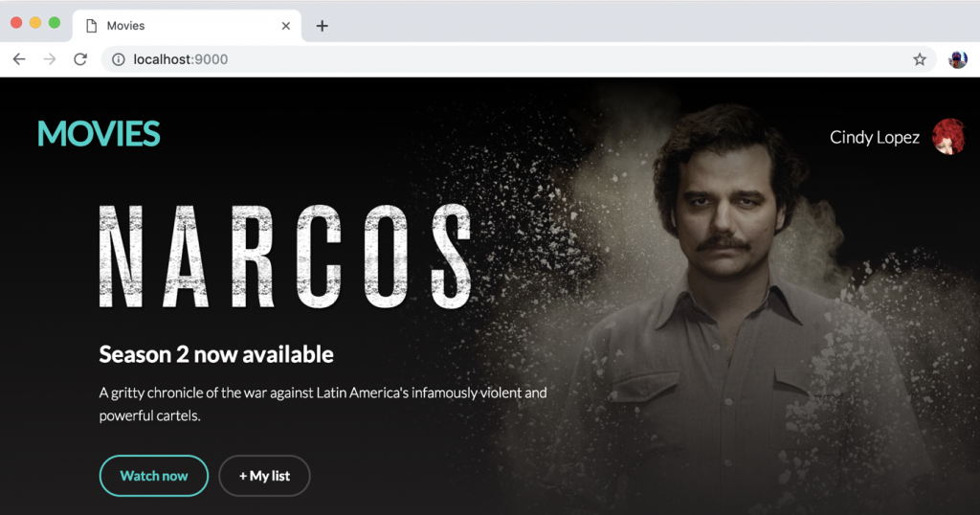This screenshot has height=515, width=980.
Task: Click the 'Season 2 now available' heading
Action: [x=216, y=354]
